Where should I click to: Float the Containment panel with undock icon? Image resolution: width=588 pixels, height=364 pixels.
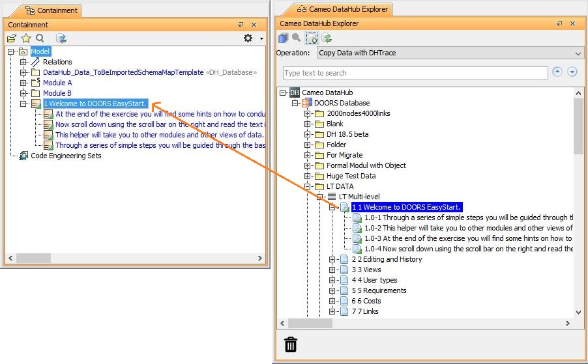(241, 25)
